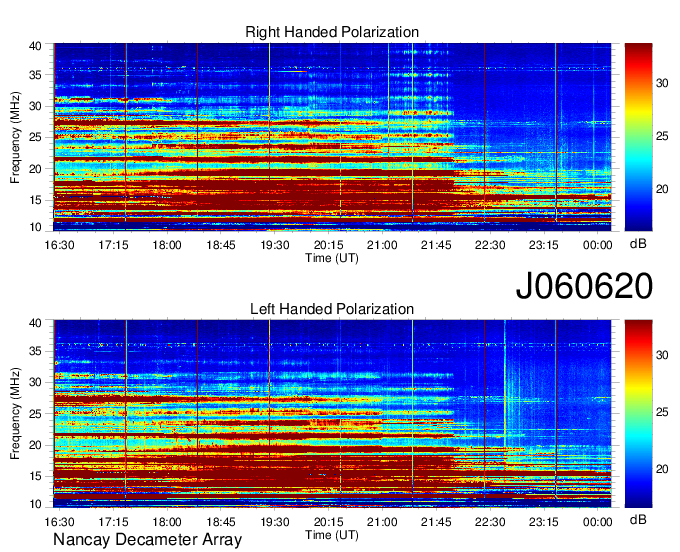Click the dB label under the lower colorbar

point(638,519)
